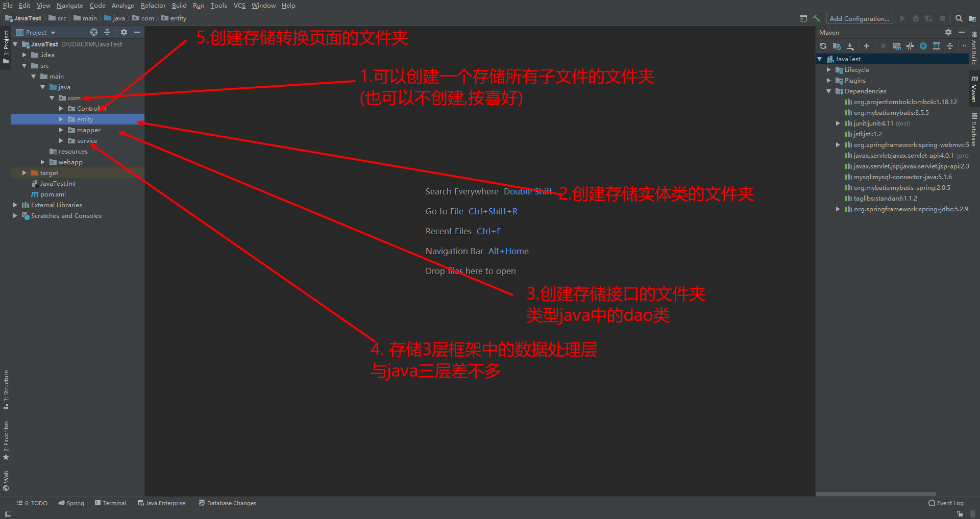Locate the opened file with the Project panel target icon
Screen dimensions: 980x519
point(94,32)
